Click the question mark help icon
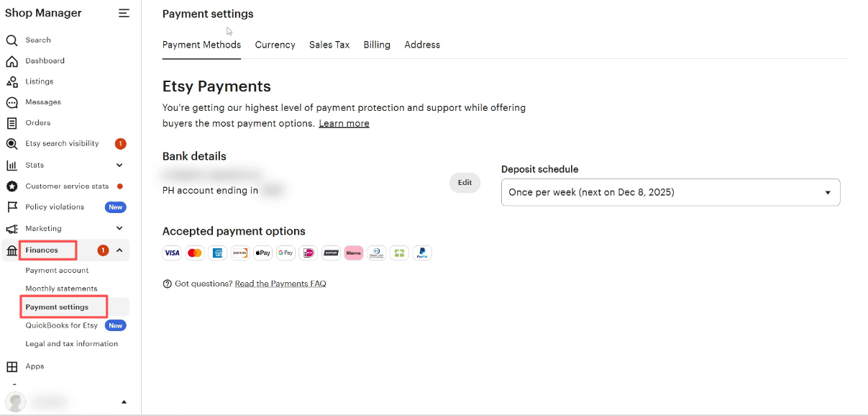The height and width of the screenshot is (416, 868). click(x=168, y=284)
